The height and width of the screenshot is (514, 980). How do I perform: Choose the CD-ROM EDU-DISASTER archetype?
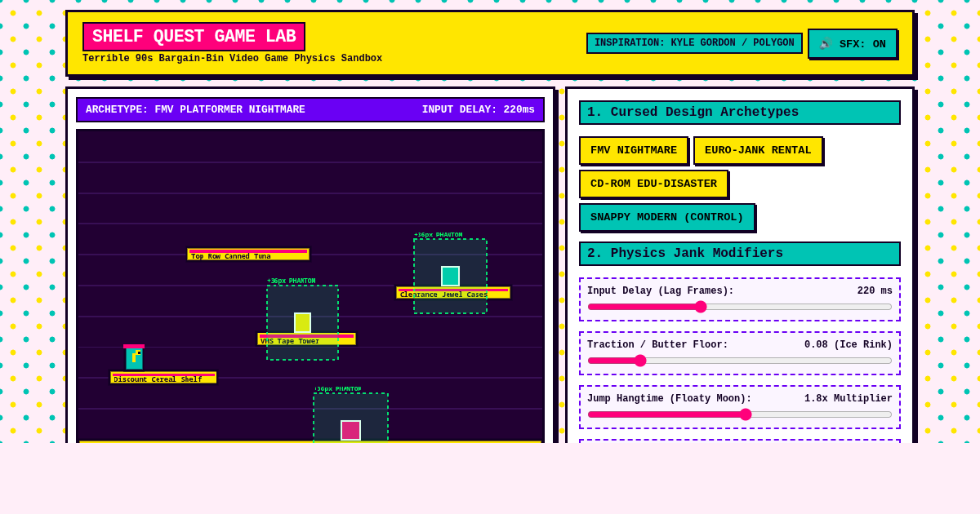pos(653,184)
